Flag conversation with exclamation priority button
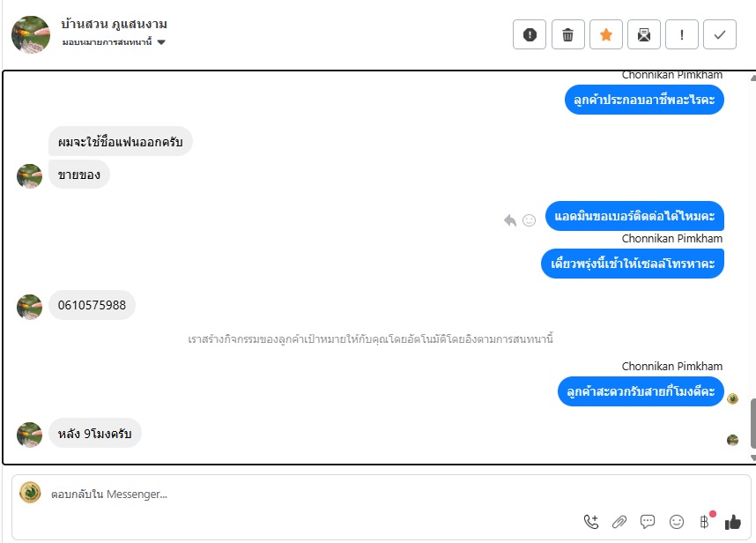 pyautogui.click(x=681, y=34)
